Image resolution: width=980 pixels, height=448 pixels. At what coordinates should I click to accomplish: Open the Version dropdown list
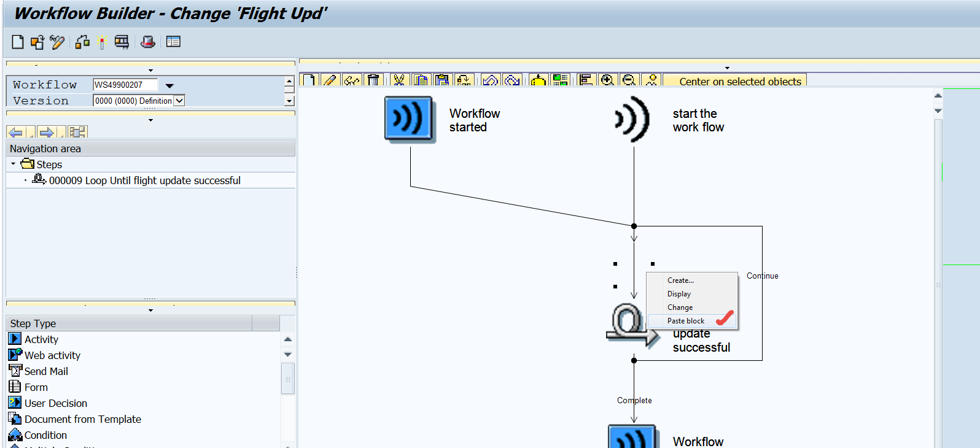tap(179, 101)
